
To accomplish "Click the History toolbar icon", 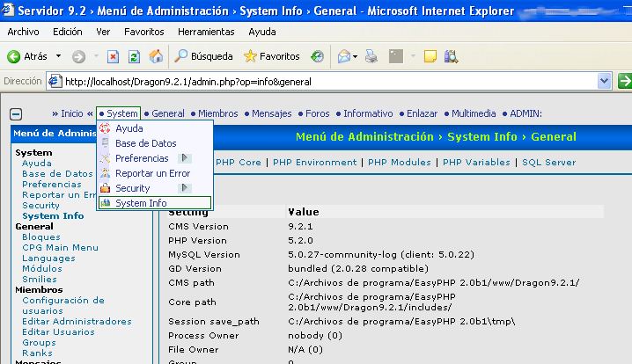I will click(317, 56).
